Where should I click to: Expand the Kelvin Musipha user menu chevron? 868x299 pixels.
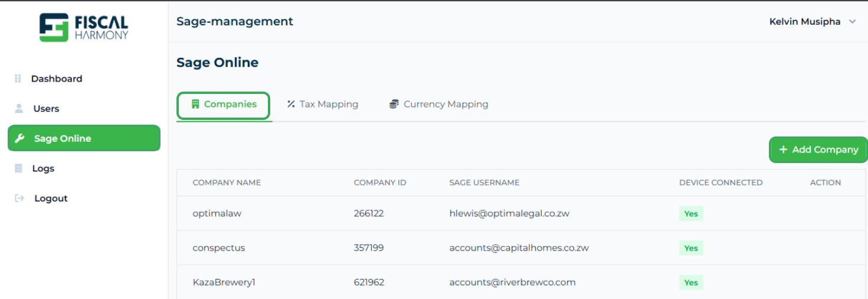click(x=852, y=22)
